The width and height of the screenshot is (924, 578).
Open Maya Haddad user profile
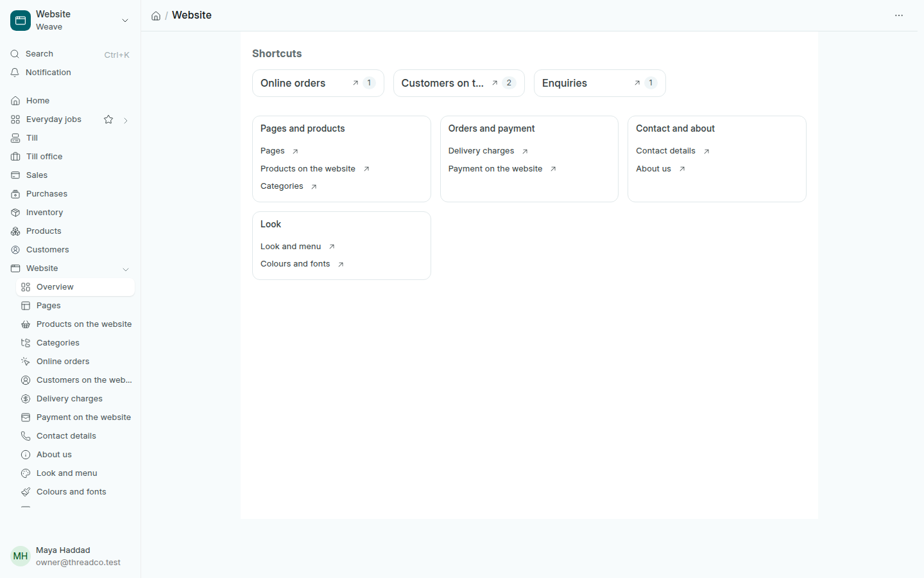70,556
